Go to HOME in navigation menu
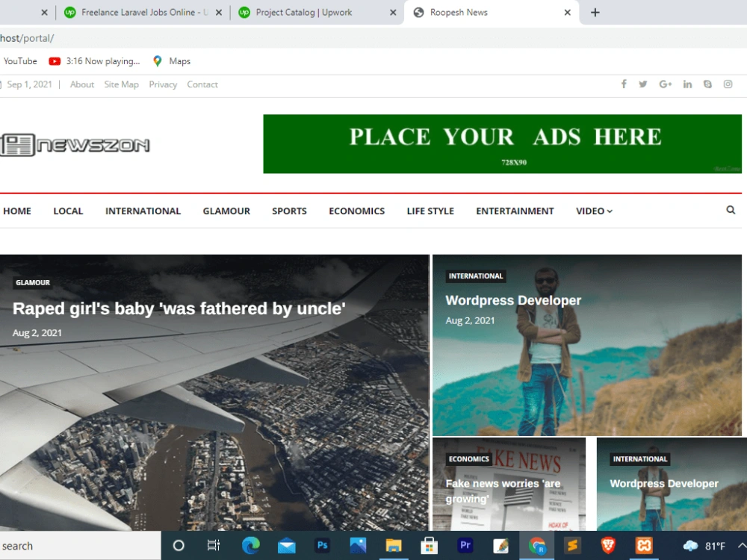Viewport: 747px width, 560px height. pyautogui.click(x=17, y=211)
